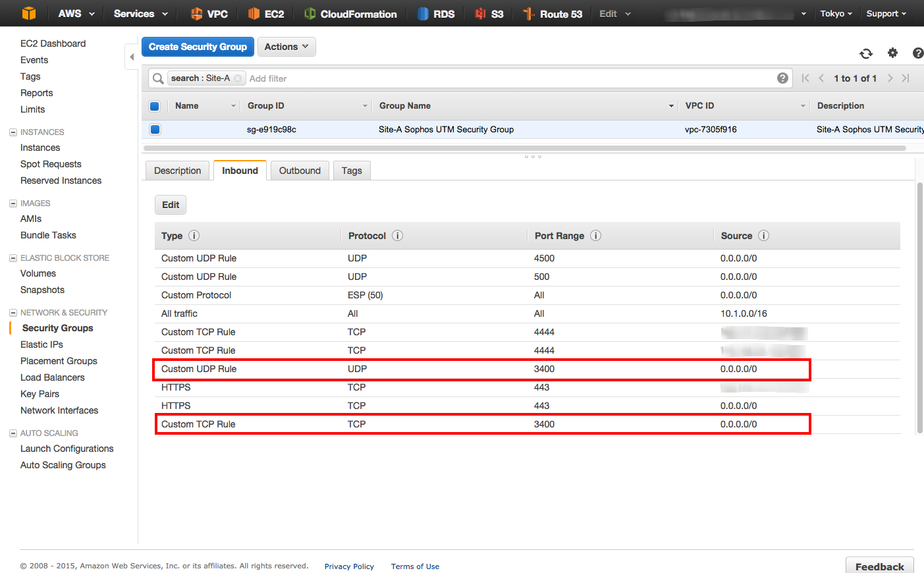Image resolution: width=924 pixels, height=573 pixels.
Task: Click Create Security Group button
Action: point(198,47)
